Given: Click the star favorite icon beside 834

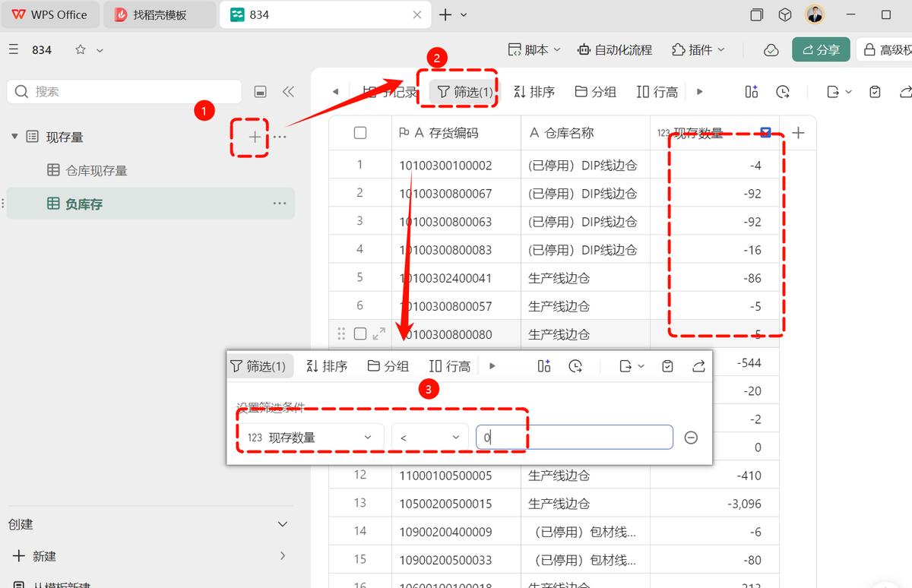Looking at the screenshot, I should tap(81, 49).
